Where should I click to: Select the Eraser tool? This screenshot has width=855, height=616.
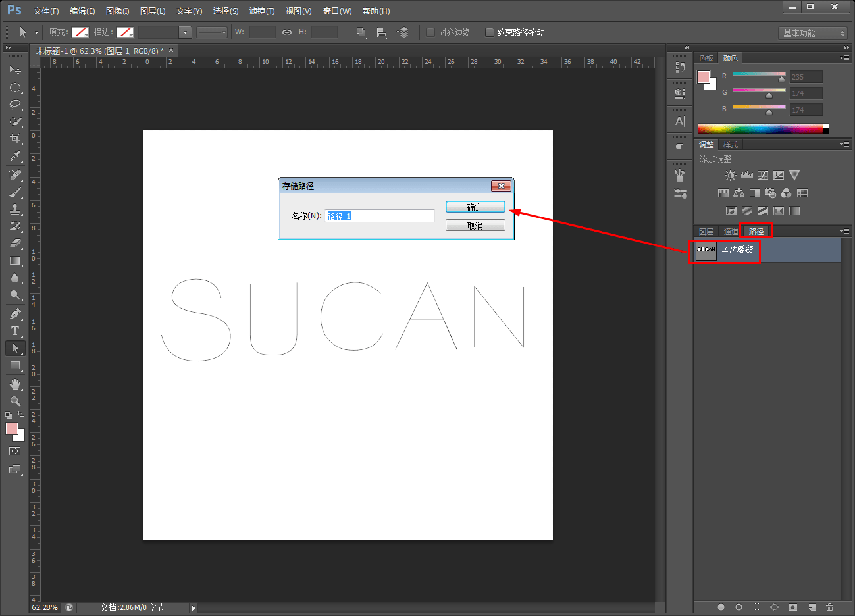15,244
